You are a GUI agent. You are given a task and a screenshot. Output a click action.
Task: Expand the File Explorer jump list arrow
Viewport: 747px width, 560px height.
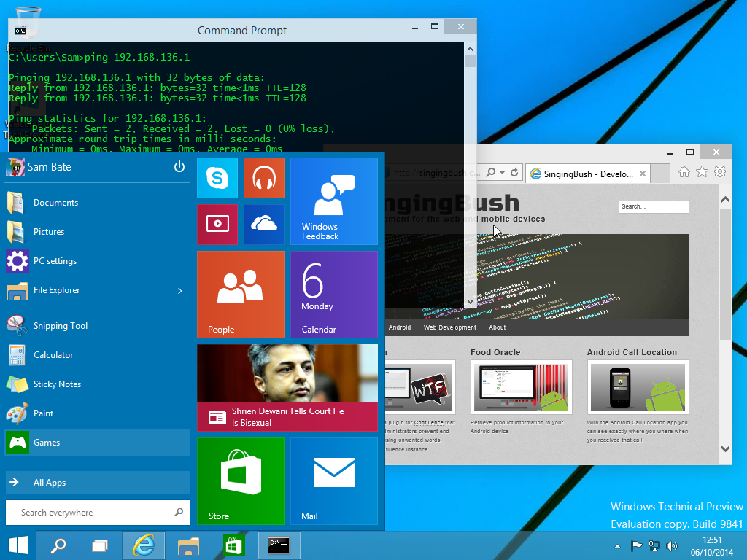pos(180,290)
